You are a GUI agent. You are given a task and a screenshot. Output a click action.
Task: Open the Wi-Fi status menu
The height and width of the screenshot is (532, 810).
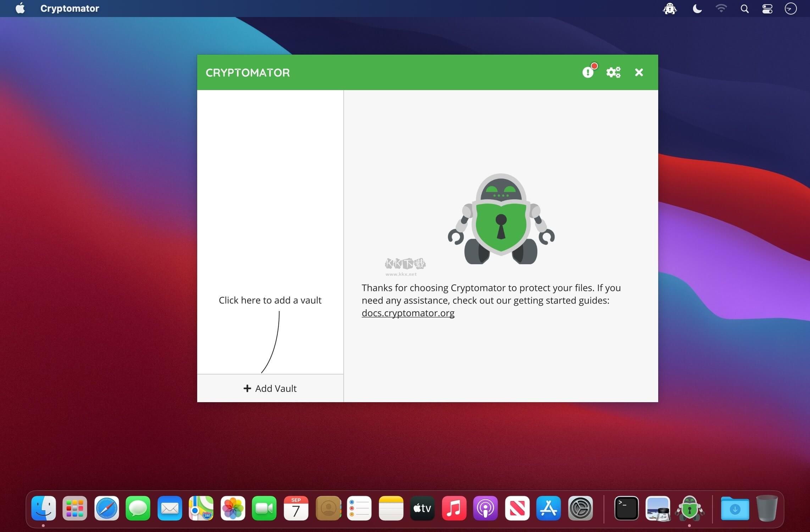coord(721,9)
